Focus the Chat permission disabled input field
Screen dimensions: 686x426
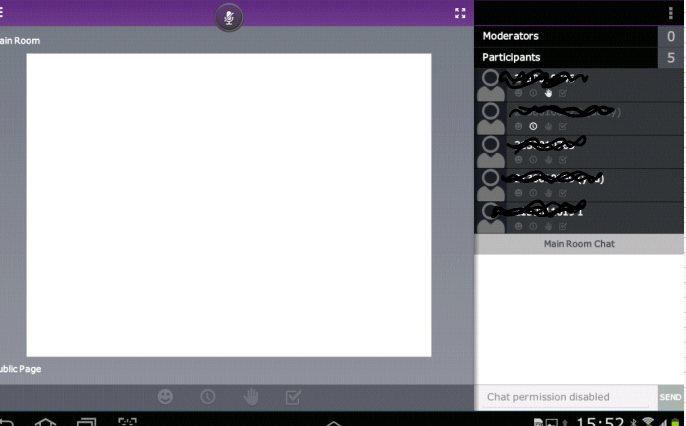[x=566, y=397]
